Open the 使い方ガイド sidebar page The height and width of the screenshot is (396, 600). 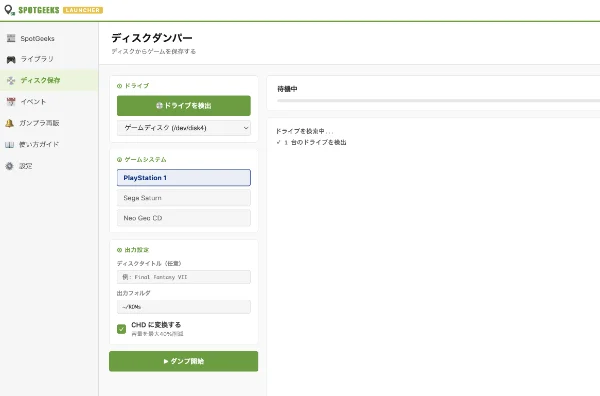pyautogui.click(x=49, y=145)
